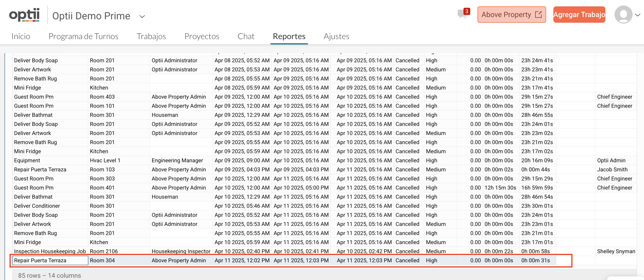Click the 16h 59m 59s cell
The image size is (644, 280).
point(538,188)
